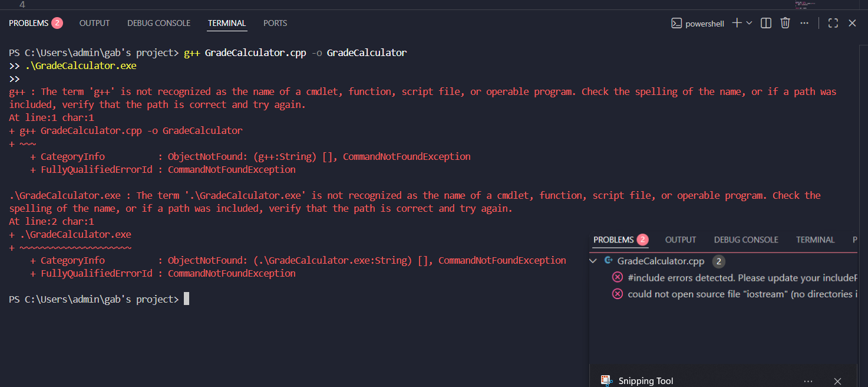Click the 'At line:1 char:1' error text
The height and width of the screenshot is (387, 868).
51,117
